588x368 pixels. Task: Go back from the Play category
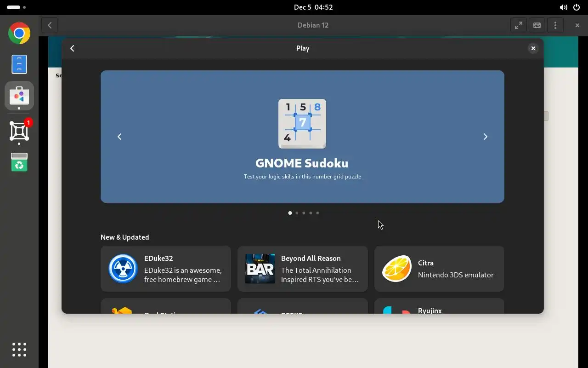click(x=72, y=48)
